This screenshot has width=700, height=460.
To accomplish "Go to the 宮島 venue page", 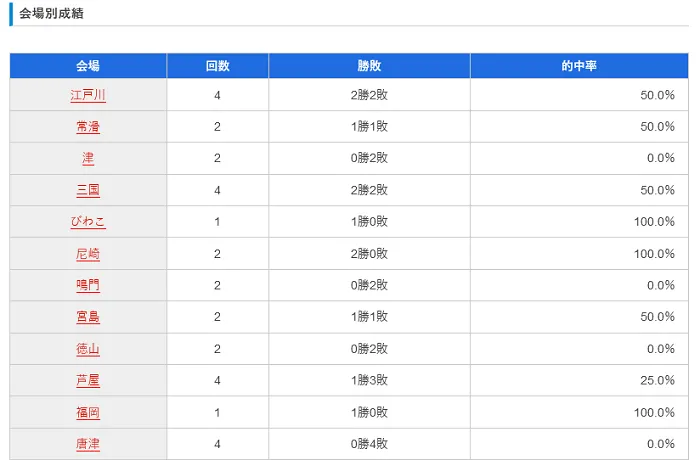I will click(88, 317).
